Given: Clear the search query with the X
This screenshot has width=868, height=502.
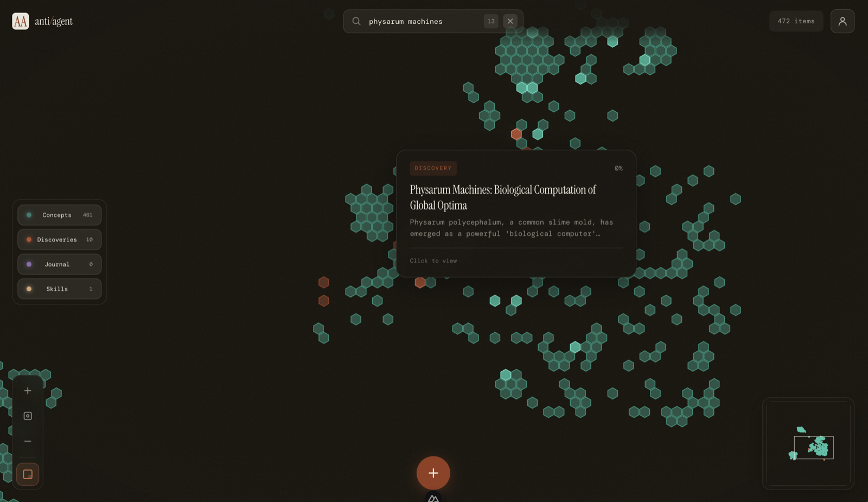Looking at the screenshot, I should click(510, 21).
